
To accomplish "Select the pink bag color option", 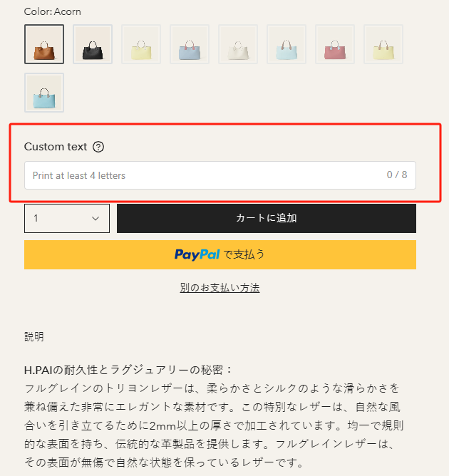I will pos(335,44).
